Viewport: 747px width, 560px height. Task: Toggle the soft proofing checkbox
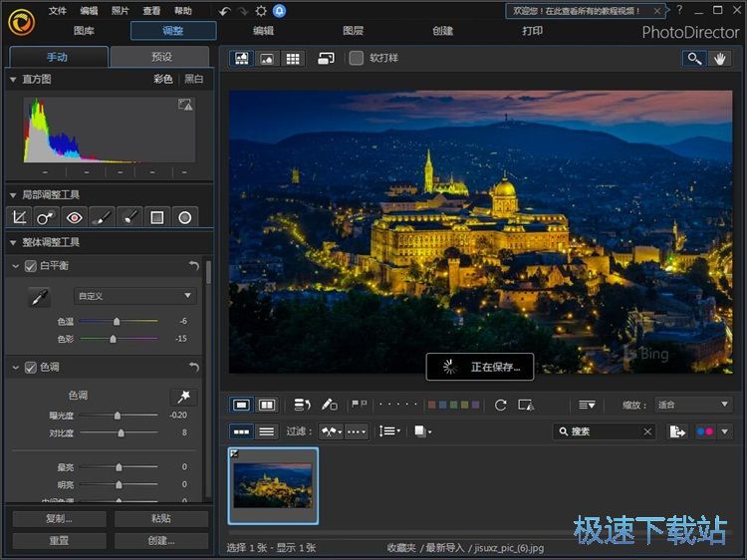coord(356,58)
